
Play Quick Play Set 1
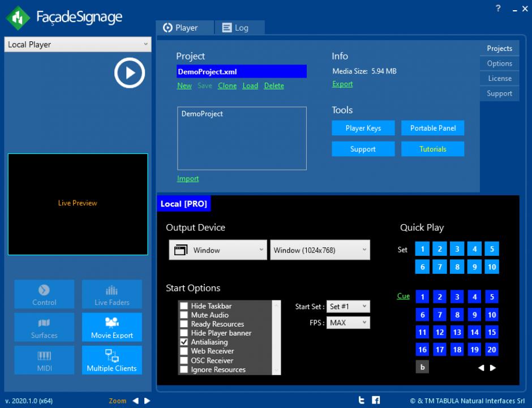422,249
